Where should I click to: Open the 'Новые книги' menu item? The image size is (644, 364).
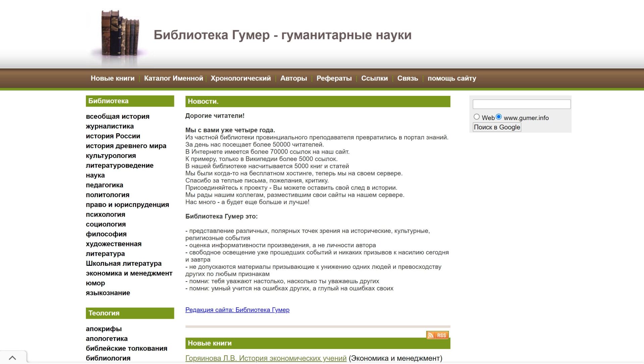coord(112,78)
